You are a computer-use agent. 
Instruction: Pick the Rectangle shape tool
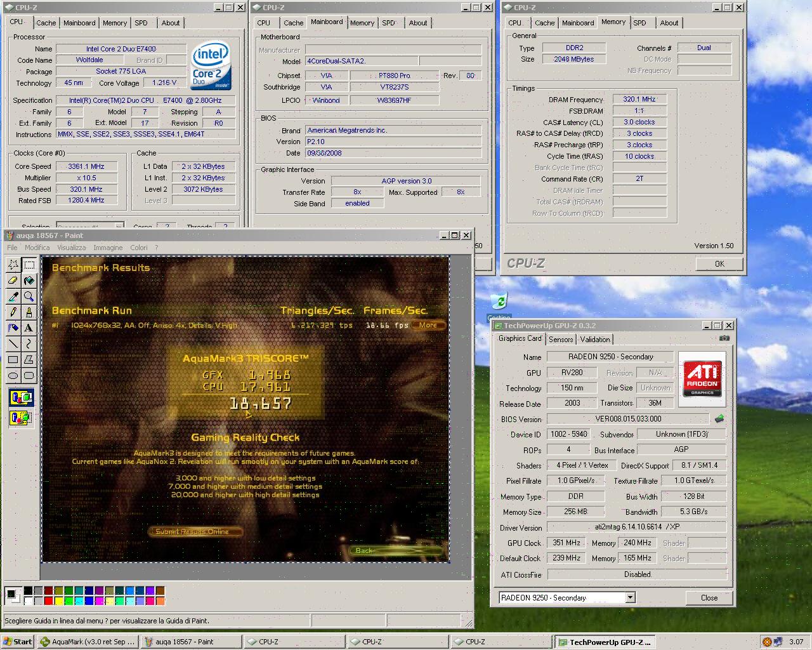click(x=13, y=359)
